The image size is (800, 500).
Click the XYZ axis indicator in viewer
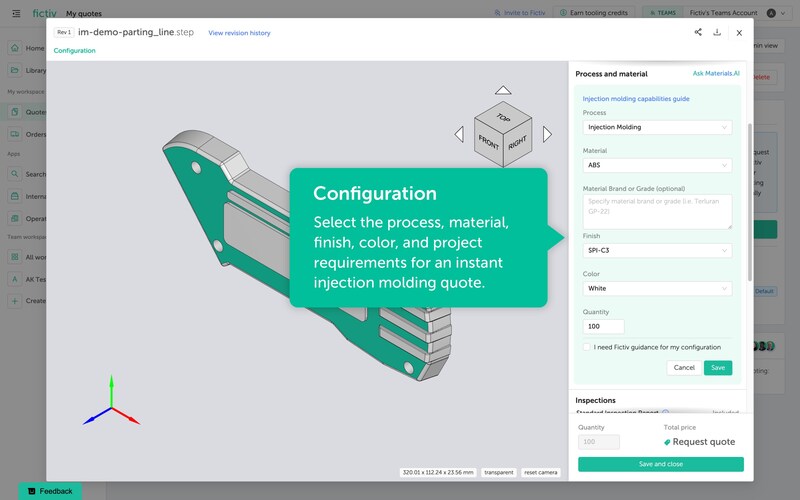111,405
